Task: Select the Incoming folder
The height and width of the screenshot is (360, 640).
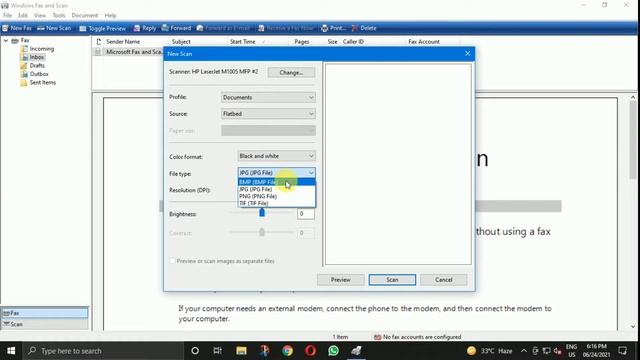Action: (41, 49)
